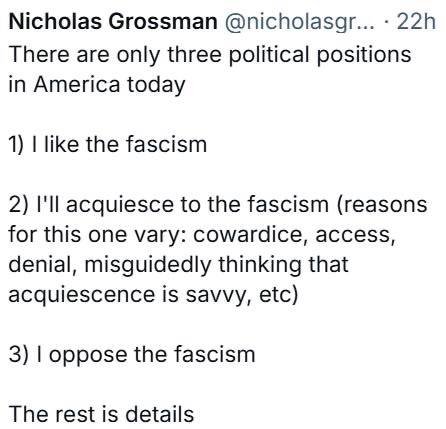Select the line '3) I oppose the fascism'
This screenshot has width=446, height=429.
pos(132,354)
